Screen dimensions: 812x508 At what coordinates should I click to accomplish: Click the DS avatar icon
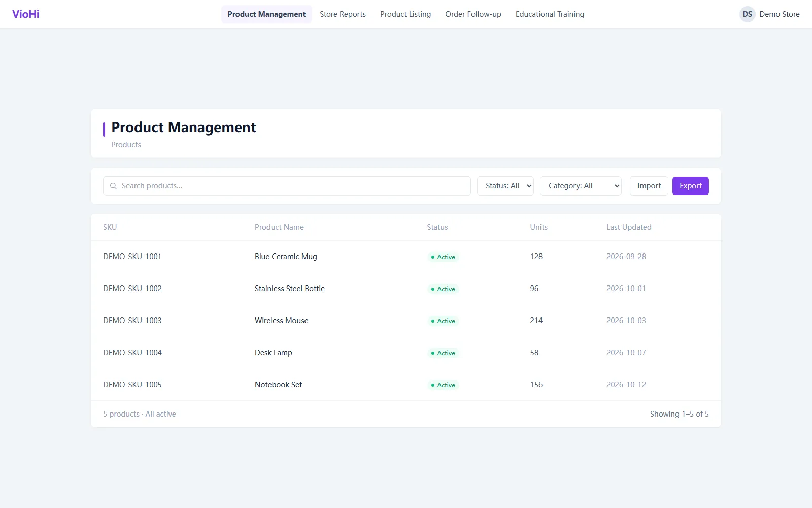coord(747,14)
